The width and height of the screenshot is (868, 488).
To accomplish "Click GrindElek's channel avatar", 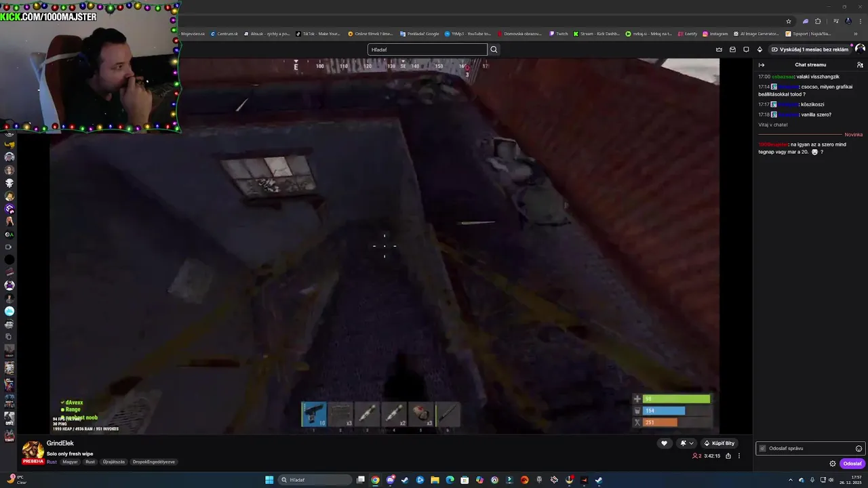I will (33, 451).
